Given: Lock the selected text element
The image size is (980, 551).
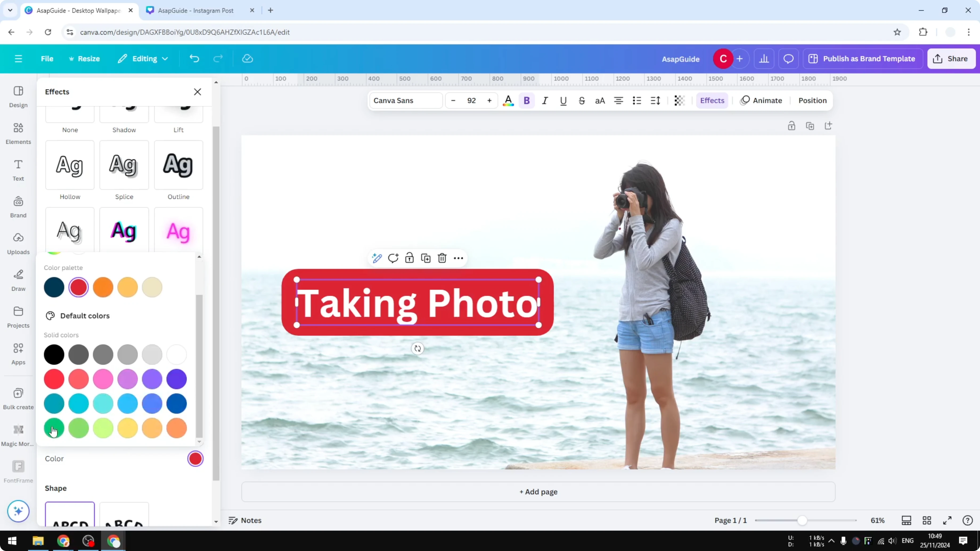Looking at the screenshot, I should [409, 258].
